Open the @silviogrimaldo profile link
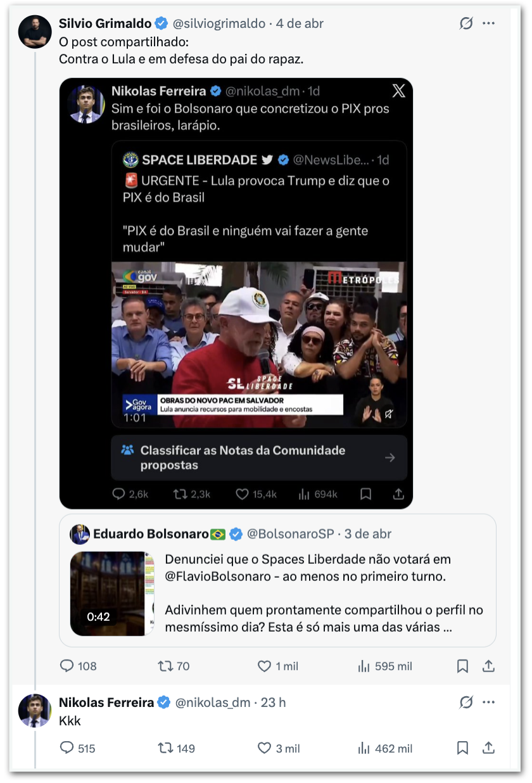The image size is (532, 783). (x=219, y=23)
